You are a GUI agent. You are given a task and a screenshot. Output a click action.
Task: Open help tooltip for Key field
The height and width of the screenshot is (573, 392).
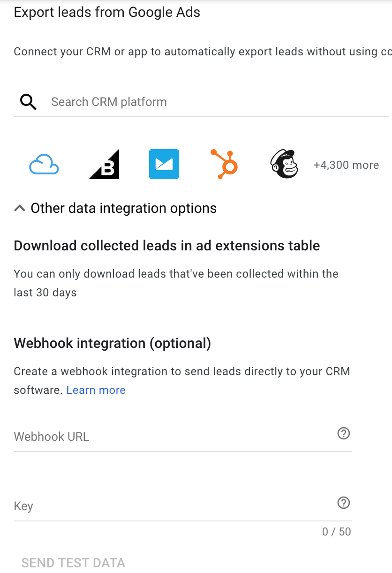pos(344,503)
